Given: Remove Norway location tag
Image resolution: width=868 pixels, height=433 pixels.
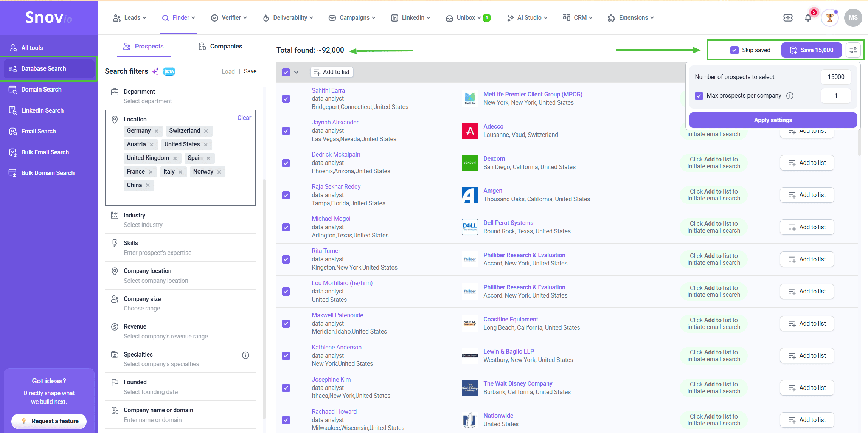Looking at the screenshot, I should (x=219, y=172).
